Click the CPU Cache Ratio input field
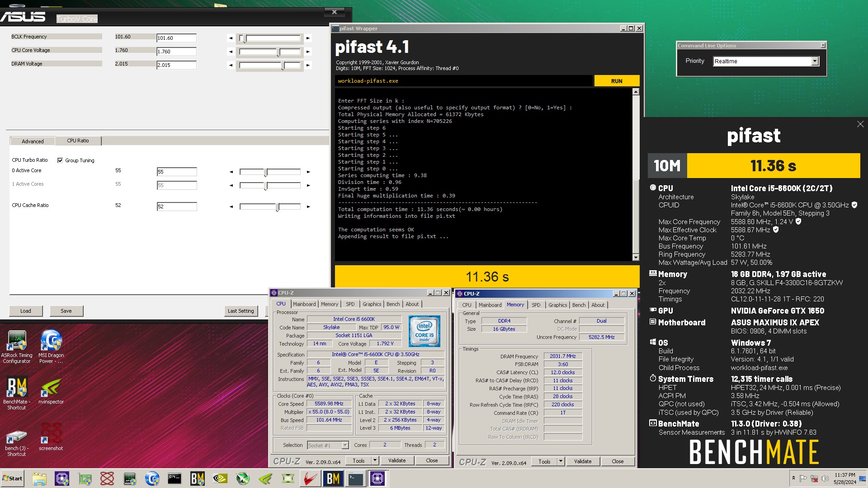This screenshot has height=488, width=868. pos(177,206)
